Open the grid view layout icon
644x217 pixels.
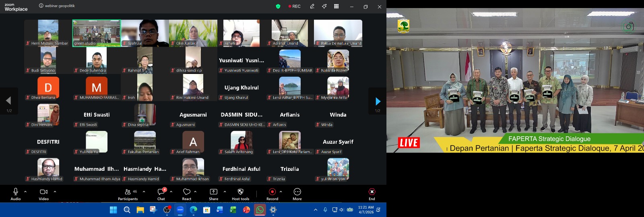[x=336, y=6]
